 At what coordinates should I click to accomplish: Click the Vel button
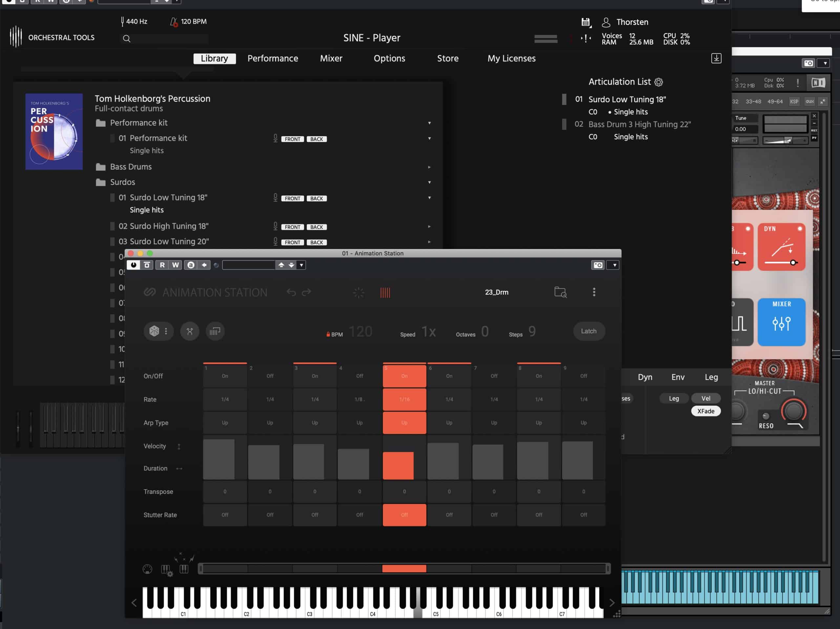705,398
